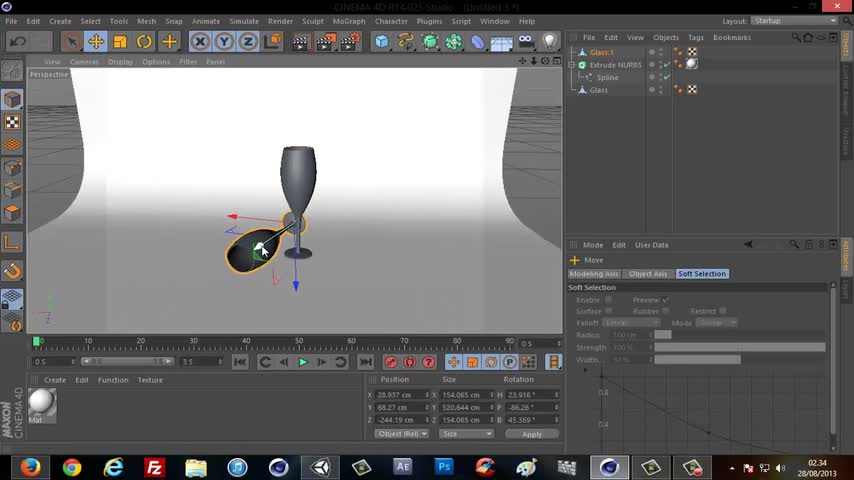Toggle the X axis lock

tap(200, 41)
